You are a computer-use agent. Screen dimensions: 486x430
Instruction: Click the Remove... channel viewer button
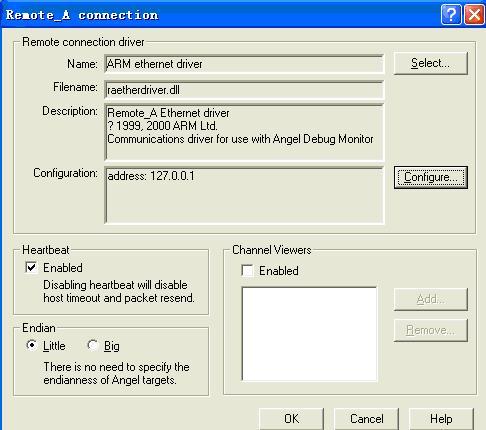tap(430, 330)
